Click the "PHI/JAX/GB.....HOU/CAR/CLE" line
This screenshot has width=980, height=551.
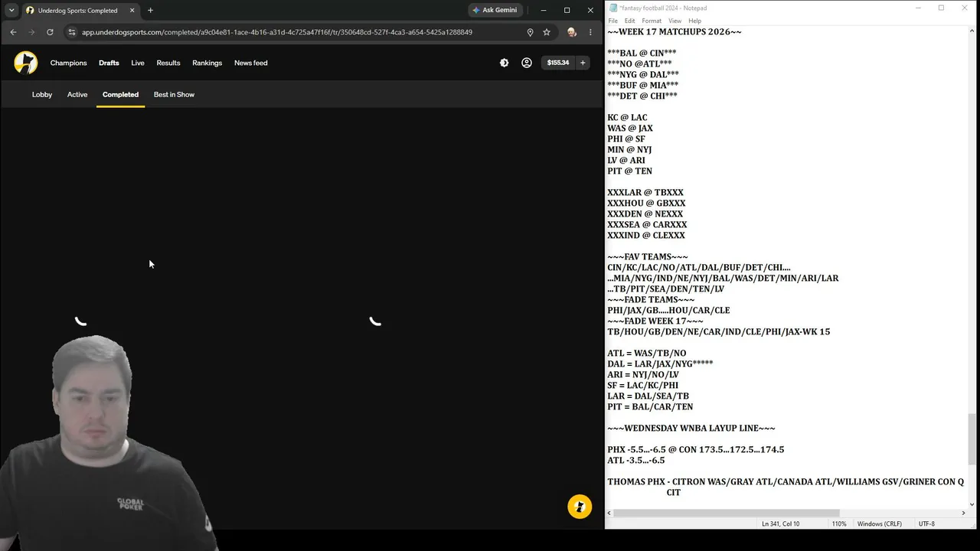[x=668, y=310]
